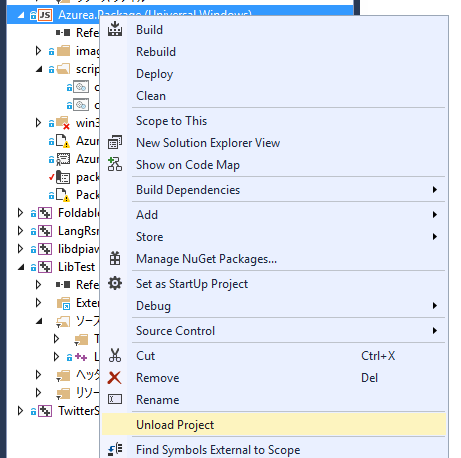Select Show on Code Map entry
Screen dimensions: 461x458
click(274, 165)
